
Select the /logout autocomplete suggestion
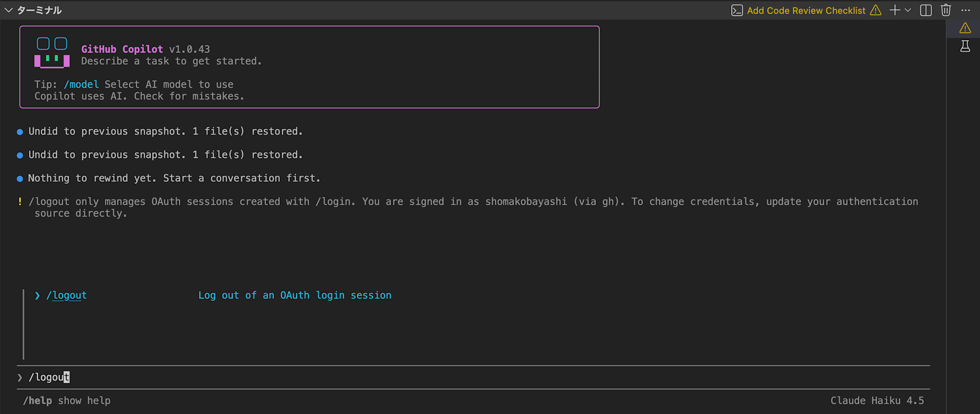tap(67, 295)
